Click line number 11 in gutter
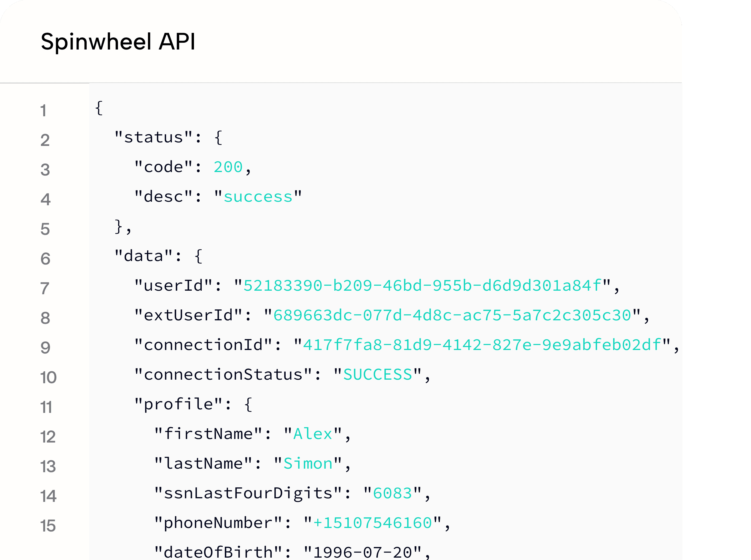This screenshot has height=560, width=751. 46,407
